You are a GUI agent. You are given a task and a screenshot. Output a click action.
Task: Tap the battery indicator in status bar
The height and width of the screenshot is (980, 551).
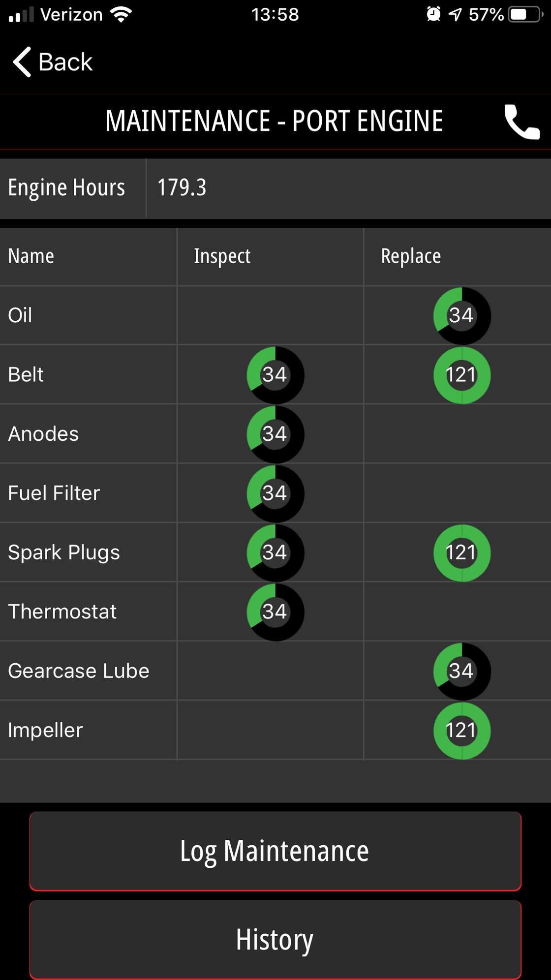(525, 15)
